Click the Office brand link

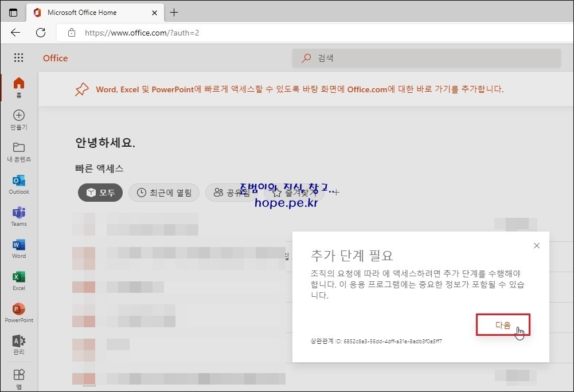tap(55, 58)
